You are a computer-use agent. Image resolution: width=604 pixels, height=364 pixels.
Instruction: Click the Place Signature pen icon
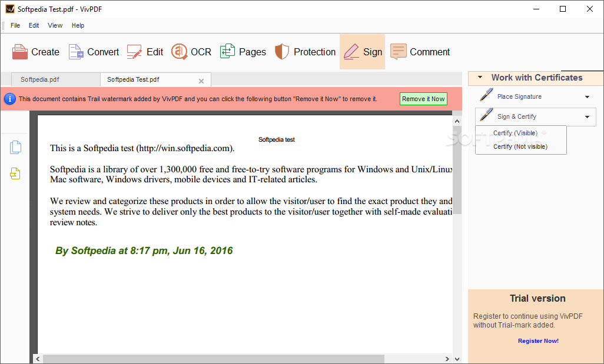point(486,95)
